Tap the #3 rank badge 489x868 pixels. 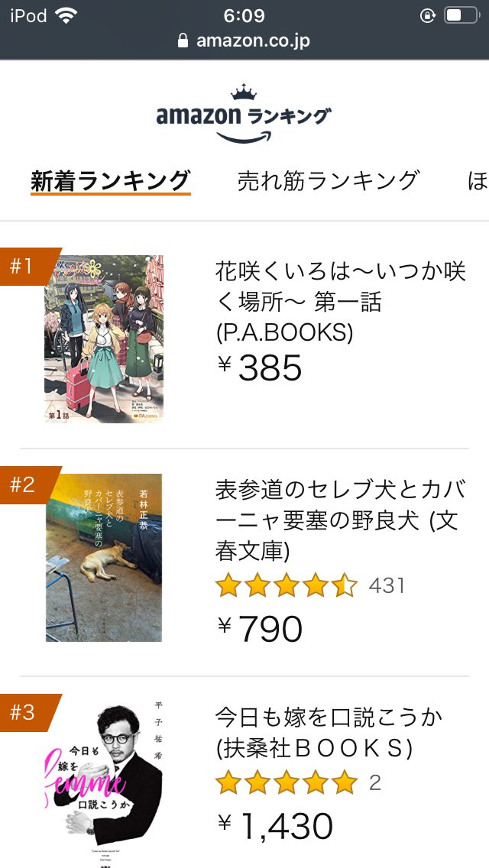(x=28, y=712)
